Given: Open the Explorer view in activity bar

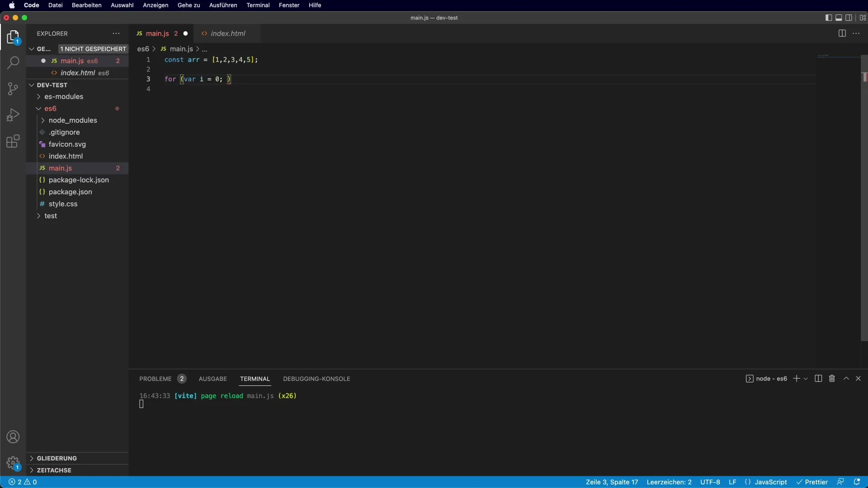Looking at the screenshot, I should [x=13, y=37].
